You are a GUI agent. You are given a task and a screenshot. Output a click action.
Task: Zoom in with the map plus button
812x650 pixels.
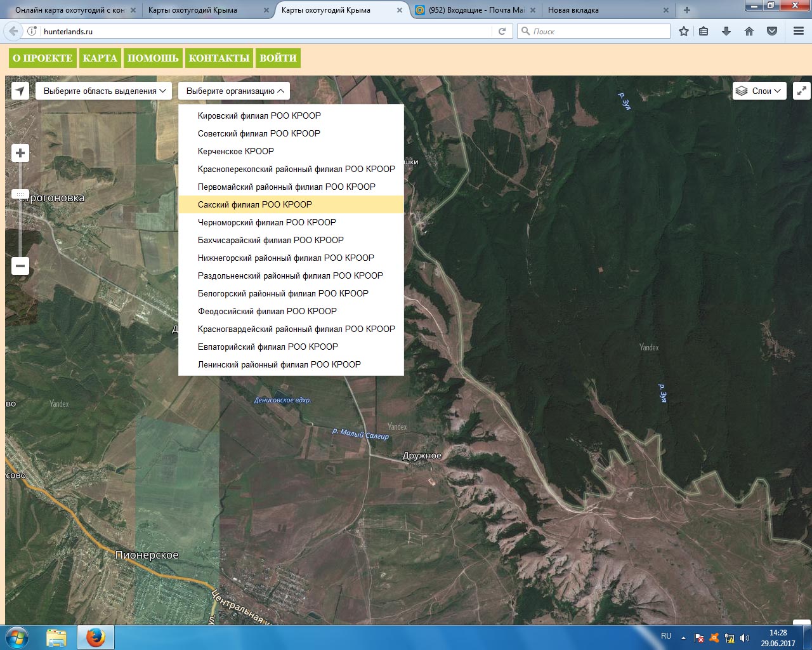click(20, 153)
